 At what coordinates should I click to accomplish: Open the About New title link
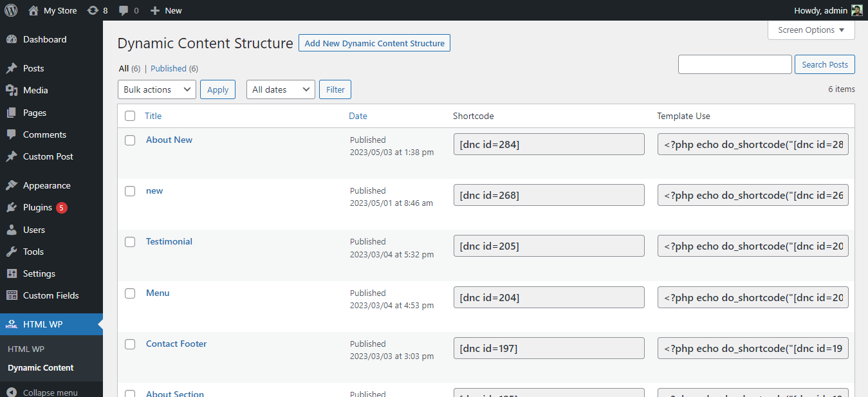coord(169,140)
